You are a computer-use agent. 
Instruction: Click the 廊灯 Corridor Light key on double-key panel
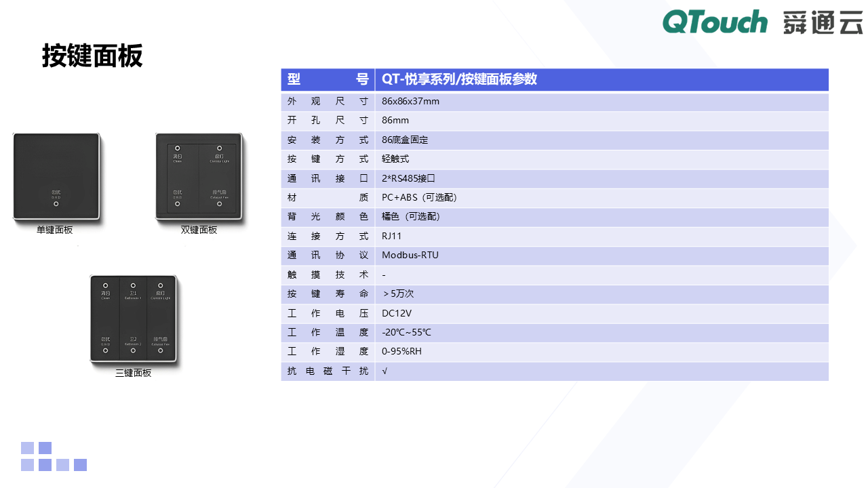(x=219, y=158)
